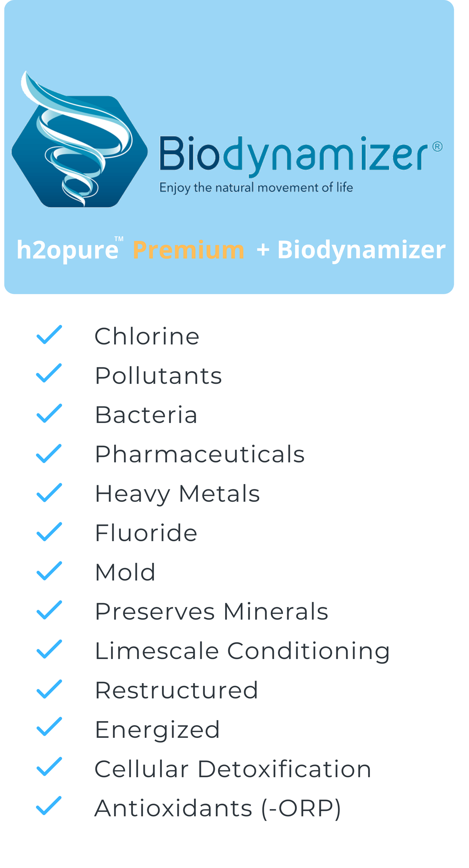This screenshot has height=868, width=469.
Task: Click the checkmark next to Fluoride
Action: click(49, 532)
